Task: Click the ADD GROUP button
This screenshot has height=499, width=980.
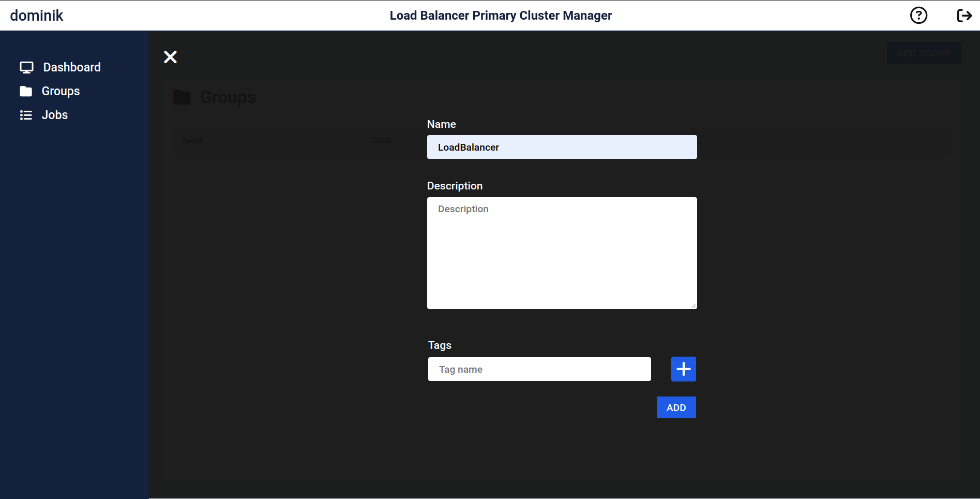Action: [924, 53]
